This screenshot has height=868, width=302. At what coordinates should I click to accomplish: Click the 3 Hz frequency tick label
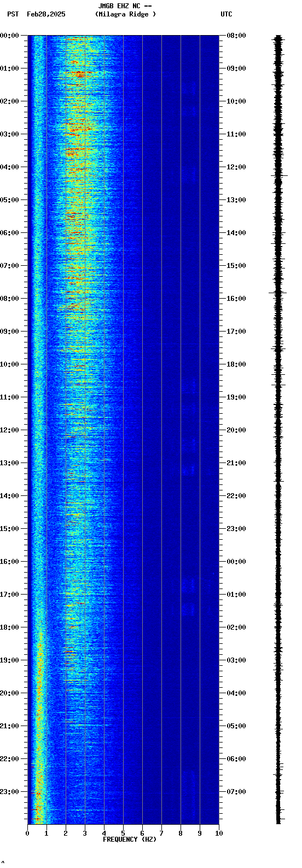85,833
